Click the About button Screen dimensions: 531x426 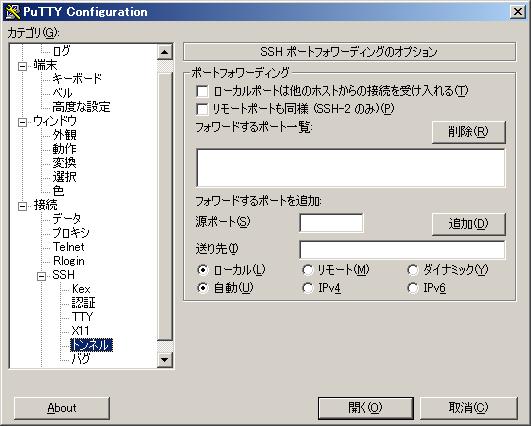click(x=62, y=408)
